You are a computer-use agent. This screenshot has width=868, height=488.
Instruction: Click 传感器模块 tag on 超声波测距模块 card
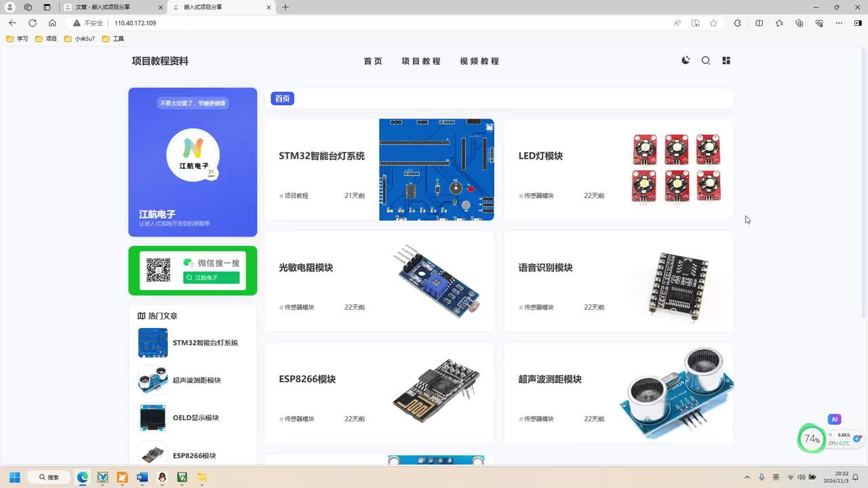click(x=536, y=420)
